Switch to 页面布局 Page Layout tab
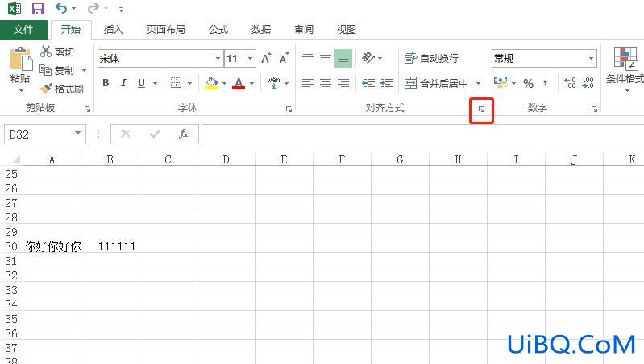The image size is (644, 364). click(x=166, y=30)
